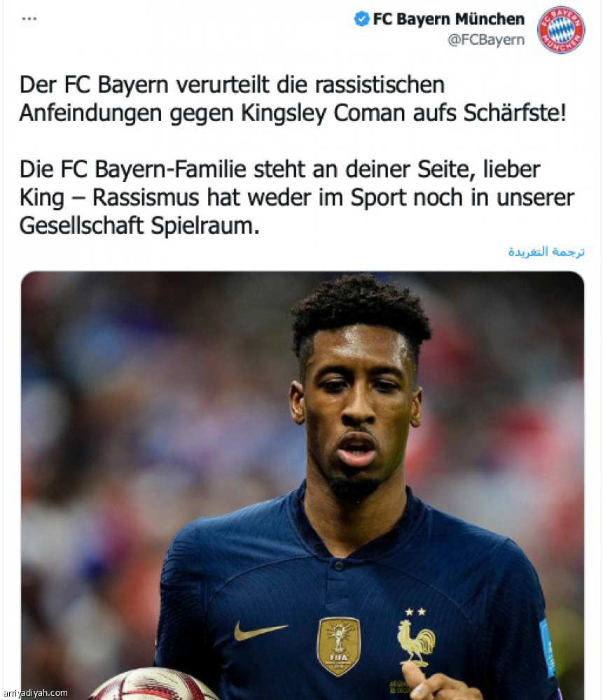Open the FC Bayern München logo avatar
The height and width of the screenshot is (700, 603).
click(x=560, y=30)
